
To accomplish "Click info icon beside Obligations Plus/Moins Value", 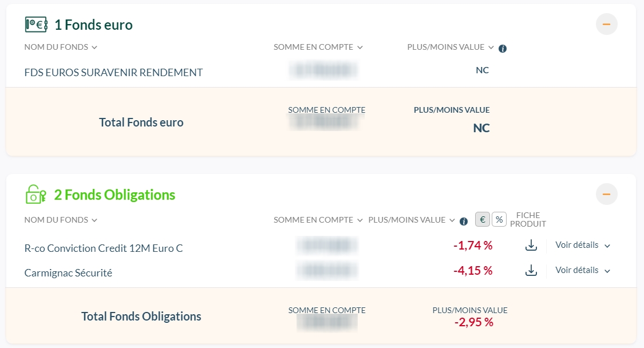I will point(464,222).
